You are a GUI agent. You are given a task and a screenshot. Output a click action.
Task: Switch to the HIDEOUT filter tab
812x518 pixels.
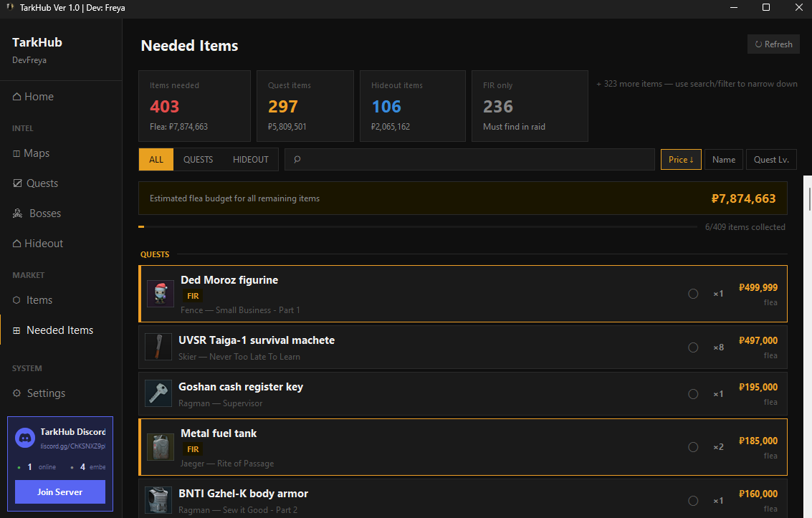click(251, 159)
